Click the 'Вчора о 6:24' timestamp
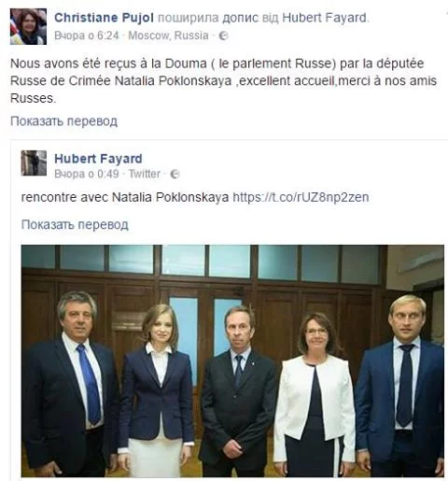Screen dimensions: 448x481 pos(87,35)
